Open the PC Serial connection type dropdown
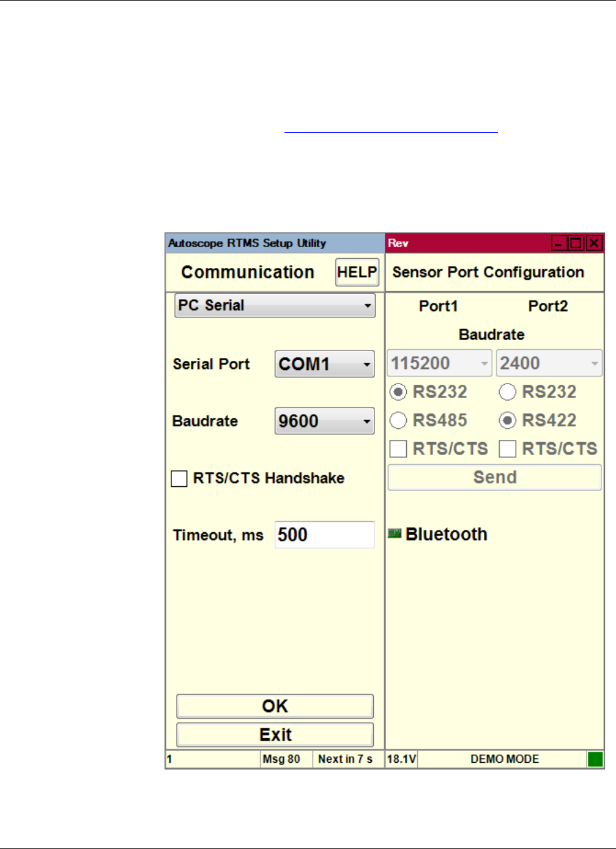616x849 pixels. (275, 305)
